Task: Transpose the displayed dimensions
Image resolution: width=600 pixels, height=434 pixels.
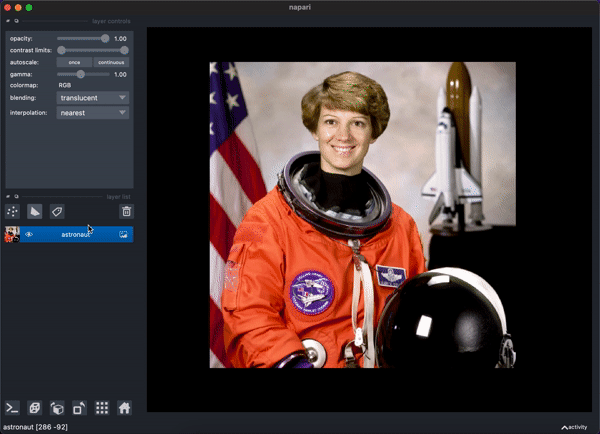Action: (x=79, y=408)
